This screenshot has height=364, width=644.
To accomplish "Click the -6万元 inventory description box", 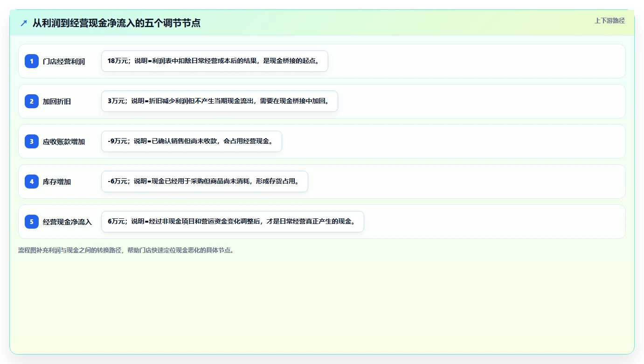I will point(205,182).
